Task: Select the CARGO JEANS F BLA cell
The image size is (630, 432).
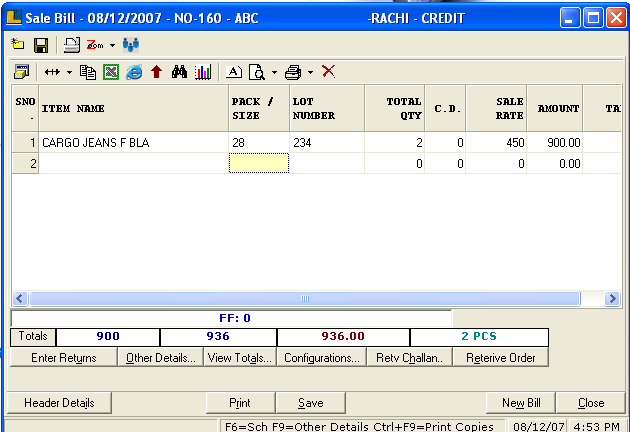Action: tap(133, 143)
